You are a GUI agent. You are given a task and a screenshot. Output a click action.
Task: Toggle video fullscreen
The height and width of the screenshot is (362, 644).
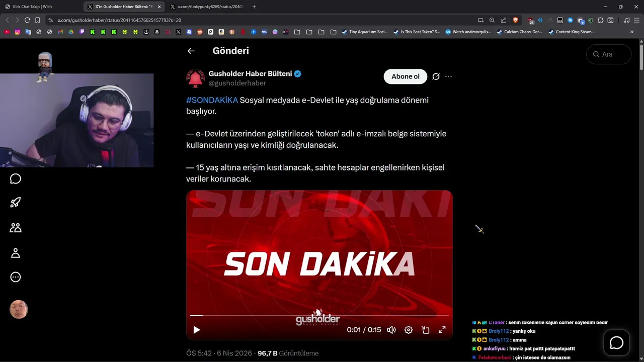tap(442, 330)
